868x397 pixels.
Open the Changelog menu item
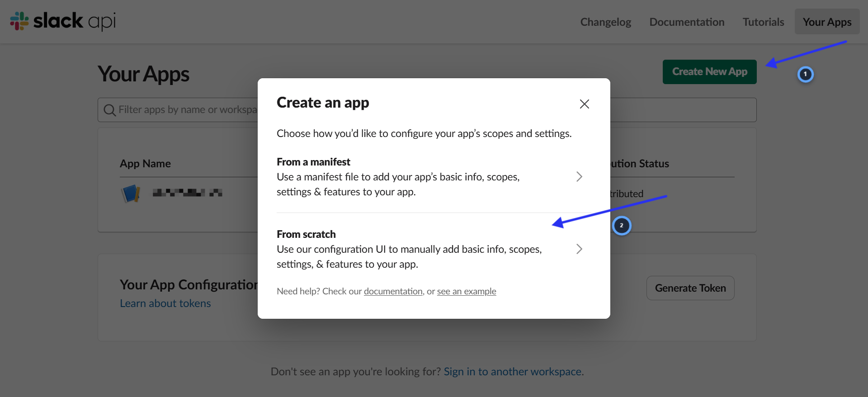[x=606, y=22]
